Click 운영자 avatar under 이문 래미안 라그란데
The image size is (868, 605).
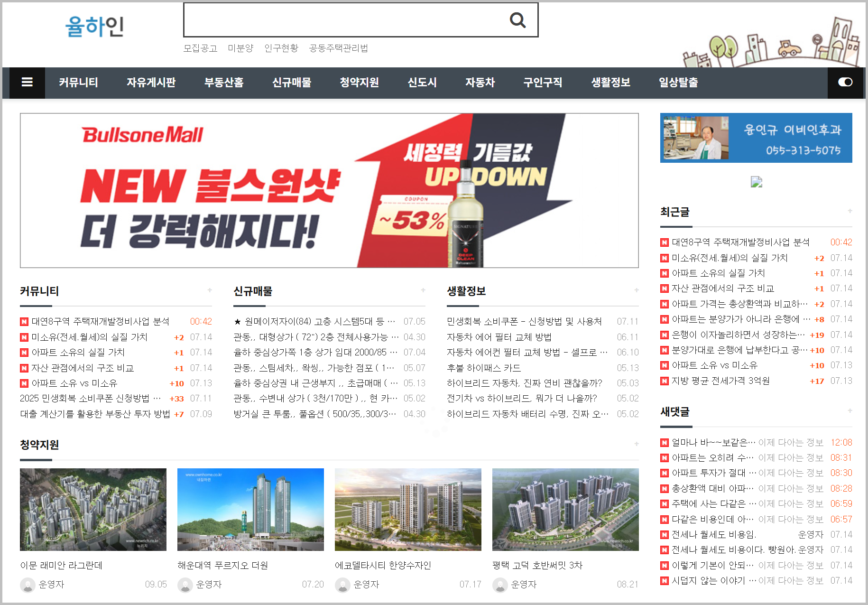coord(28,585)
